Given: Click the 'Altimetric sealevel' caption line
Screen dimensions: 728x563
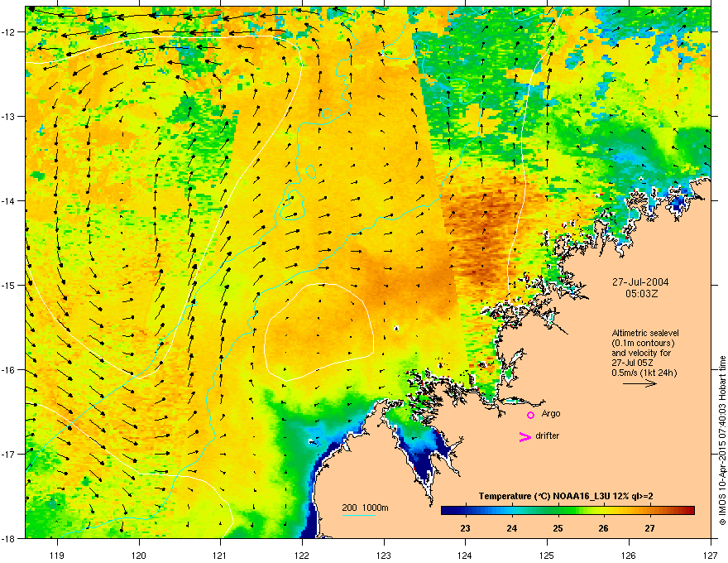Looking at the screenshot, I should pos(645,333).
